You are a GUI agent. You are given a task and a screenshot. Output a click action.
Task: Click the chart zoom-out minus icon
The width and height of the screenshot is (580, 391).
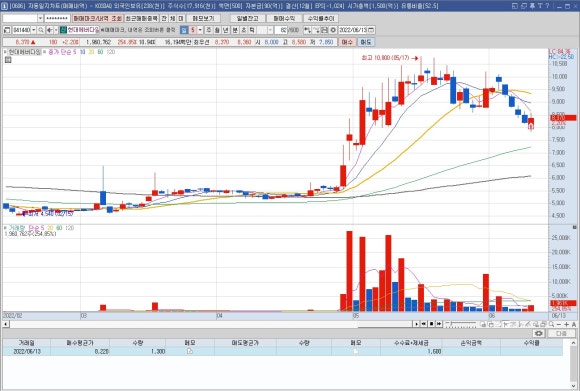click(x=559, y=324)
